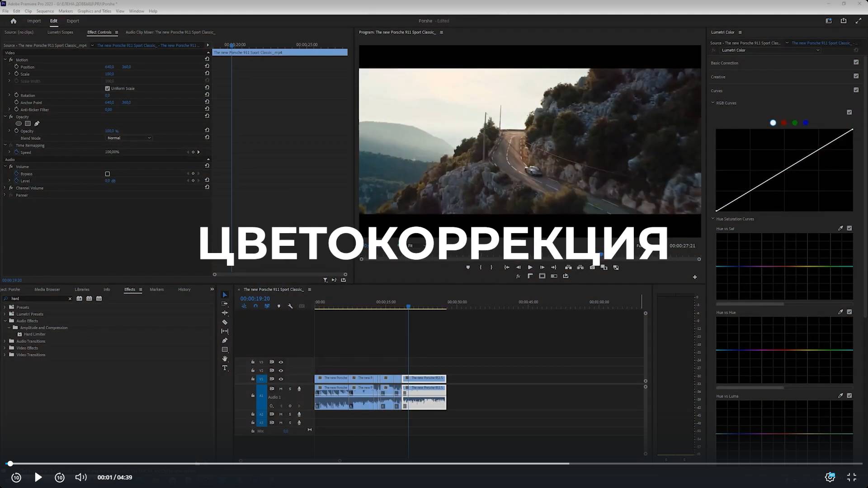The width and height of the screenshot is (868, 488).
Task: Toggle the Uniform Scale checkbox
Action: click(108, 89)
